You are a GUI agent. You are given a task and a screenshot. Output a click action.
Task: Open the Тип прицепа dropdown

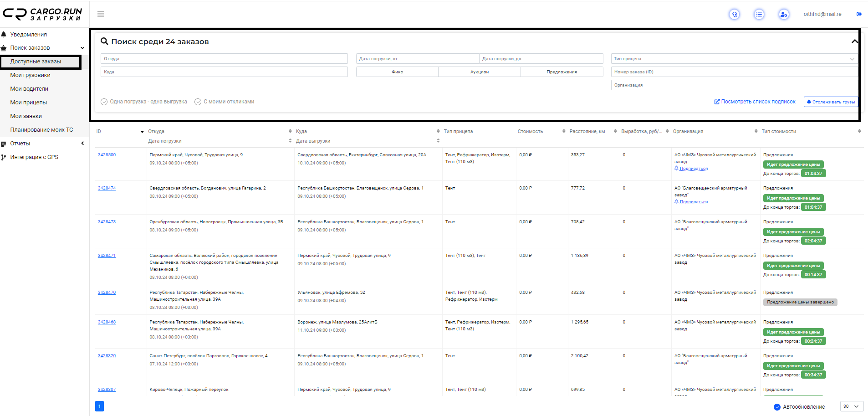point(734,59)
